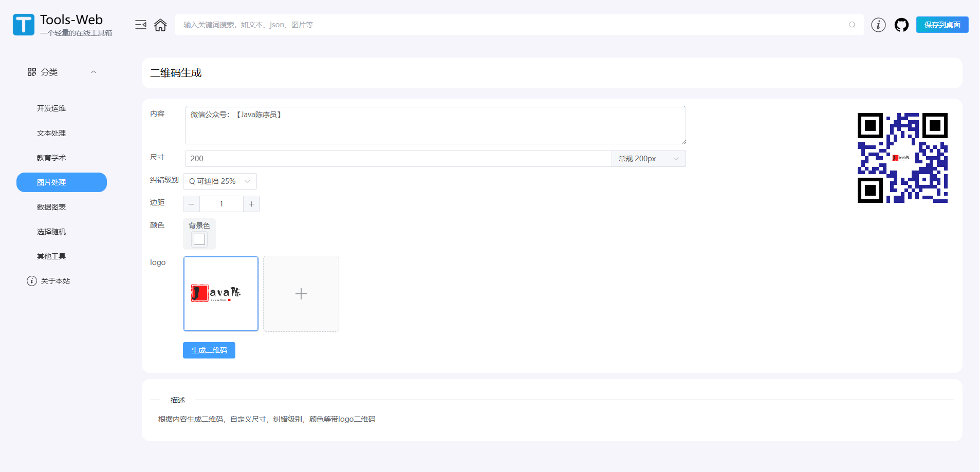Click the generated QR code image
Screen dimensions: 980x472
pos(902,158)
